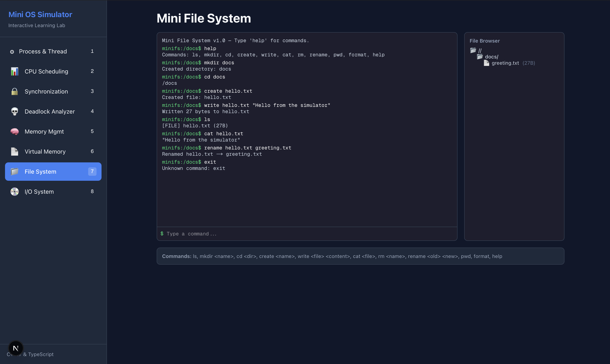Click the folder icon on File System entry
Image resolution: width=610 pixels, height=364 pixels.
coord(14,171)
